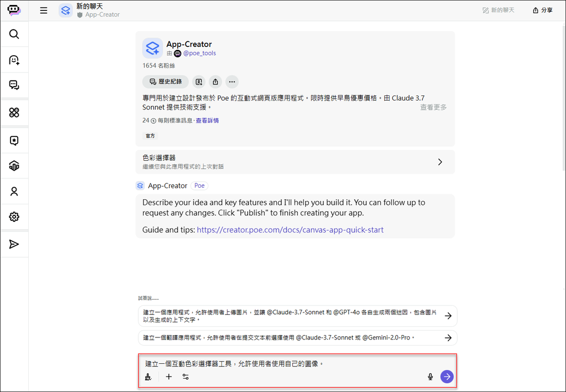The width and height of the screenshot is (566, 392).
Task: Click the 官方 tag
Action: [x=150, y=136]
